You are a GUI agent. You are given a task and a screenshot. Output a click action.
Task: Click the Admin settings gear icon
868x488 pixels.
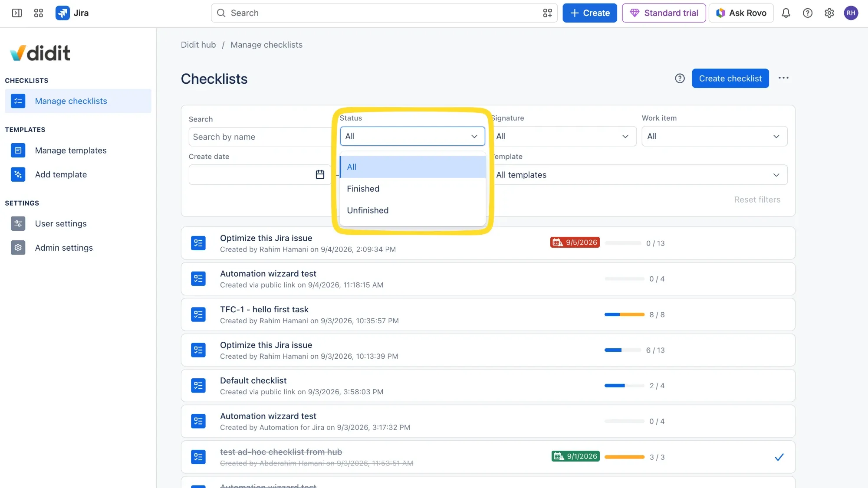[18, 248]
